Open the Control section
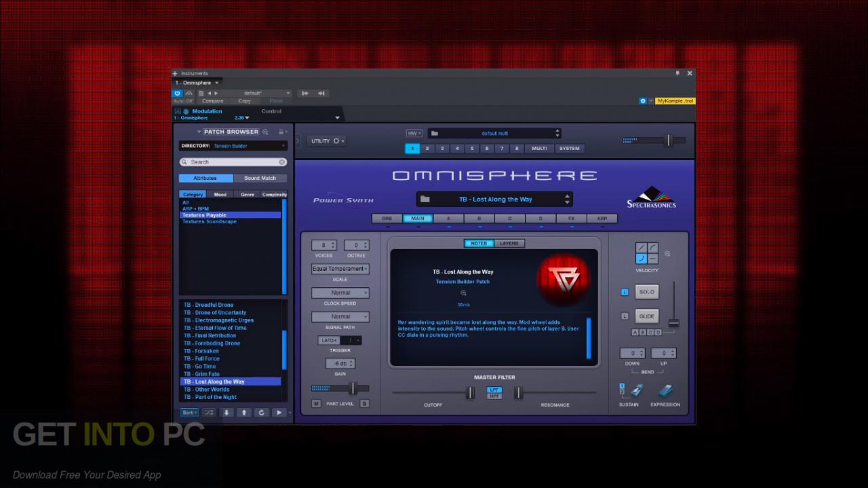The image size is (868, 488). tap(271, 111)
